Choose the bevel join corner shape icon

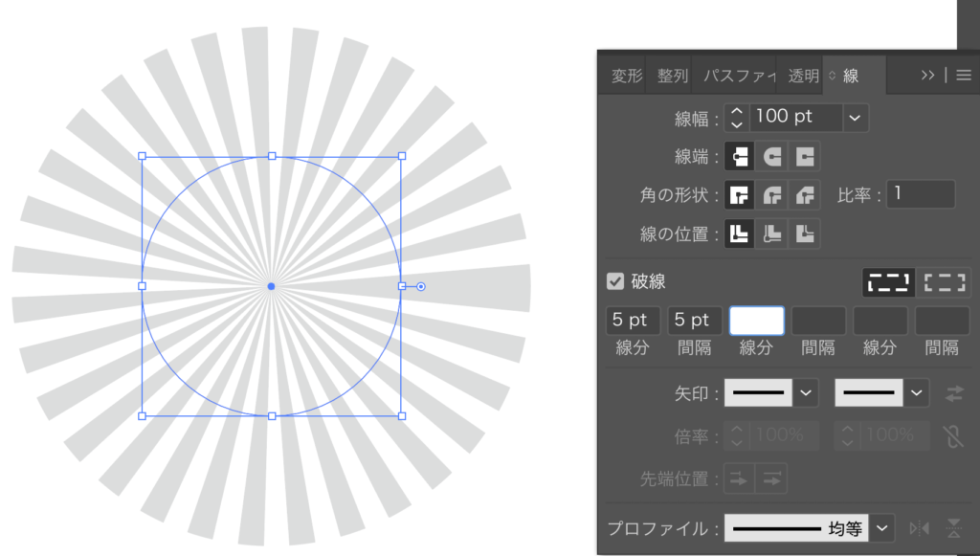pos(805,195)
